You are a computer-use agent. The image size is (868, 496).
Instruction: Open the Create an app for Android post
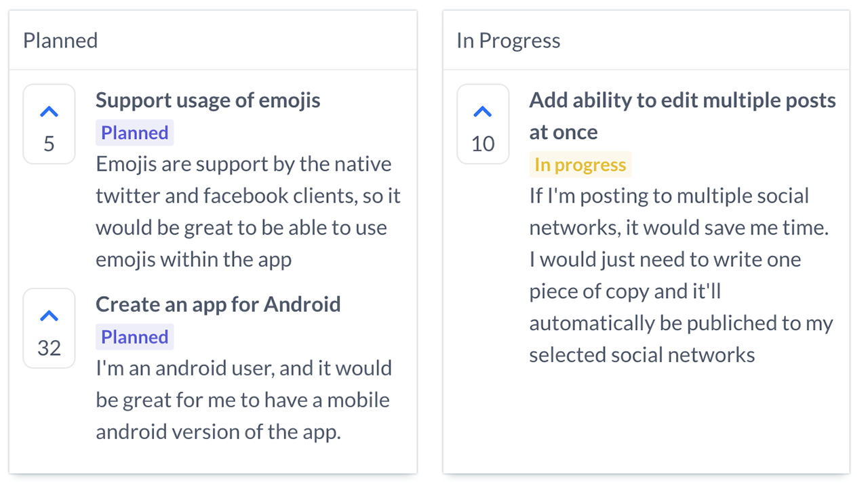pos(218,304)
